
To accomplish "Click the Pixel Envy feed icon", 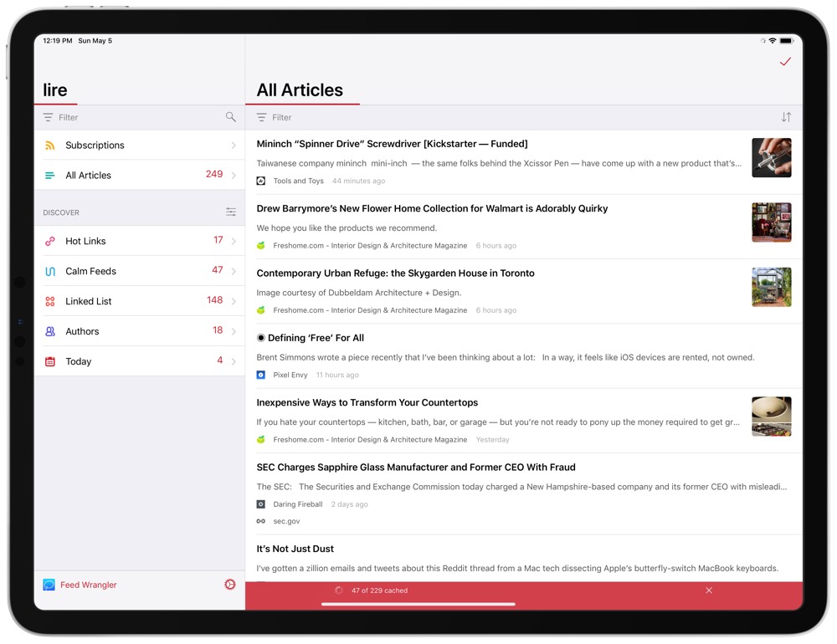I will coord(261,375).
